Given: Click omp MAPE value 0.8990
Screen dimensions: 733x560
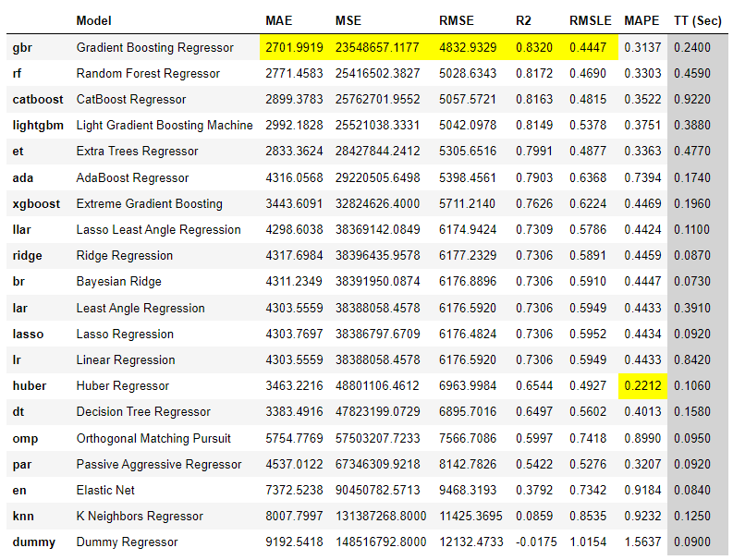Looking at the screenshot, I should [642, 438].
